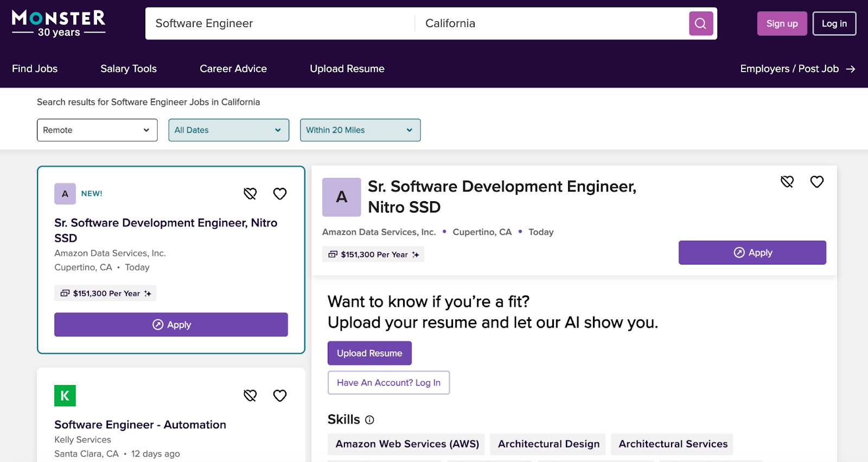
Task: Click the Sign up button
Action: point(782,23)
